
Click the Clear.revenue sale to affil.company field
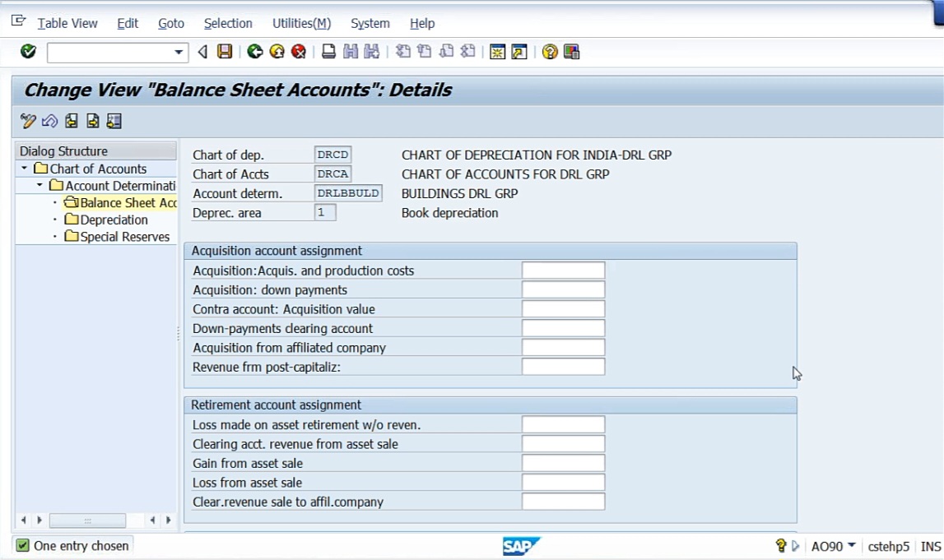point(563,502)
